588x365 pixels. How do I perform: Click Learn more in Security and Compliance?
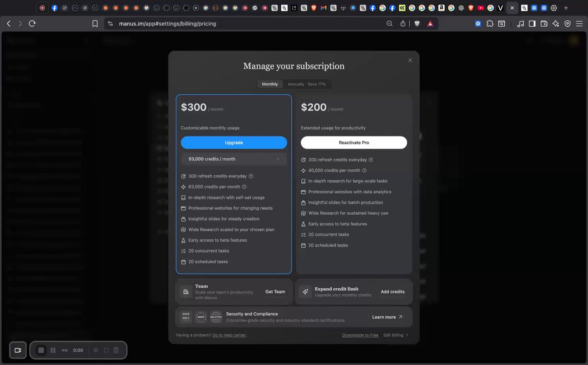[387, 317]
